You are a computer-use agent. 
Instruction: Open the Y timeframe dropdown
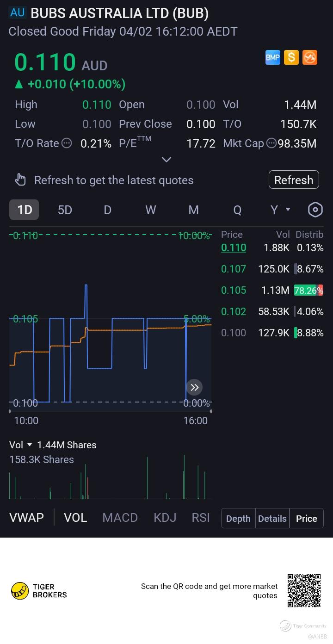coord(280,210)
